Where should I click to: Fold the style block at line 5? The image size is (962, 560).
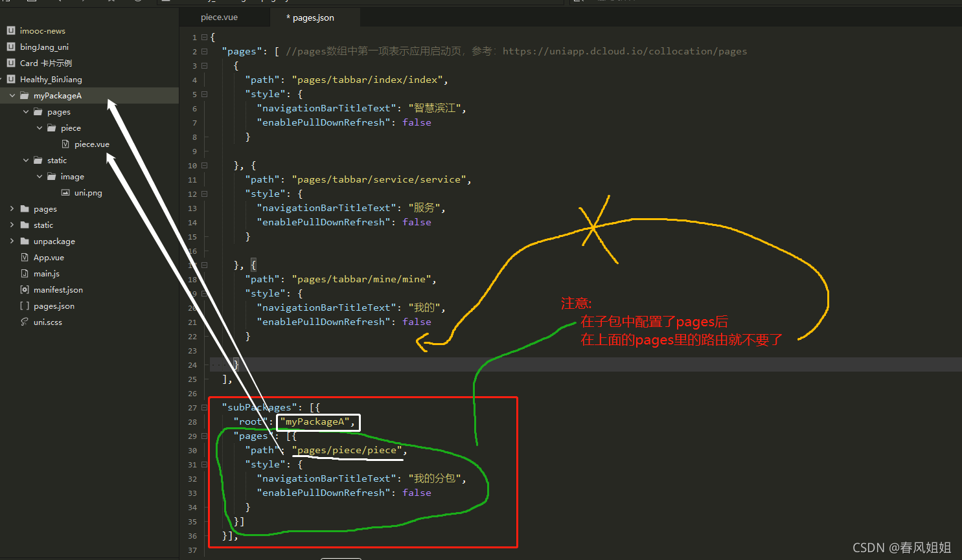point(204,95)
